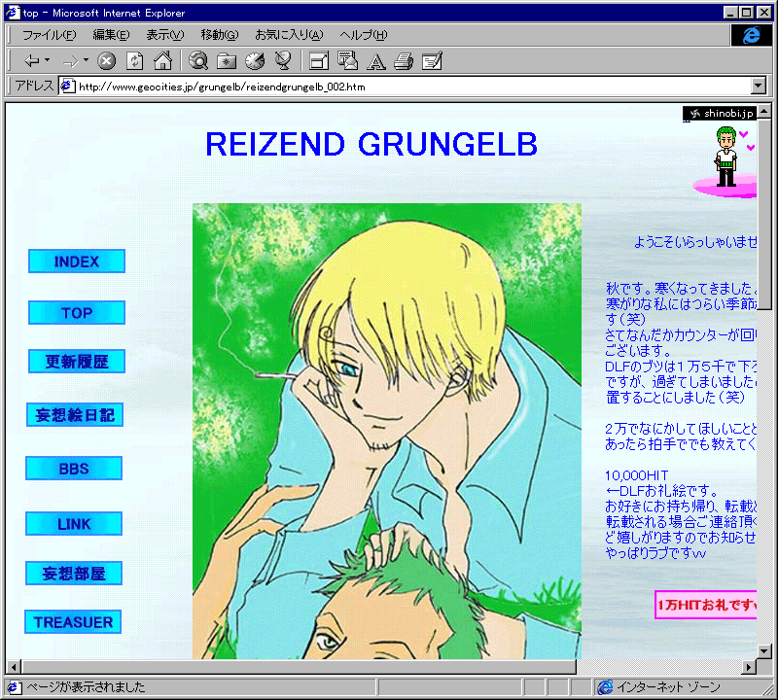Open the Forward button history dropdown arrow
Image resolution: width=778 pixels, height=700 pixels.
click(86, 60)
